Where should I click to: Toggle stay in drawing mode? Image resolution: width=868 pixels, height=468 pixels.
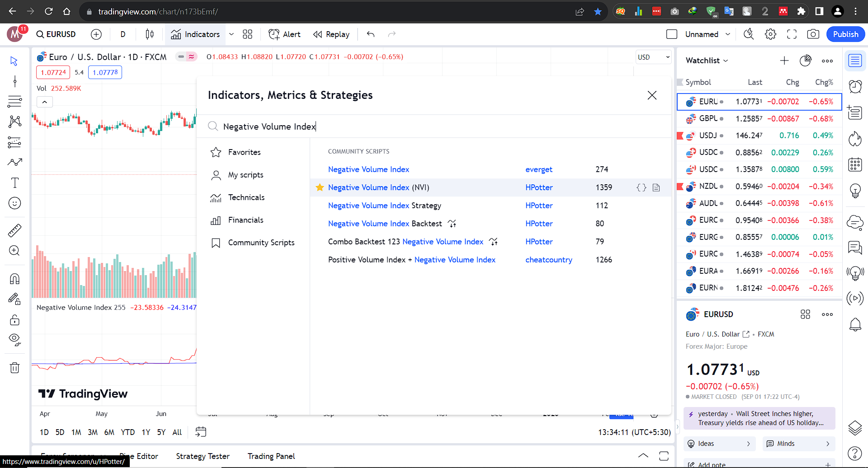[14, 299]
